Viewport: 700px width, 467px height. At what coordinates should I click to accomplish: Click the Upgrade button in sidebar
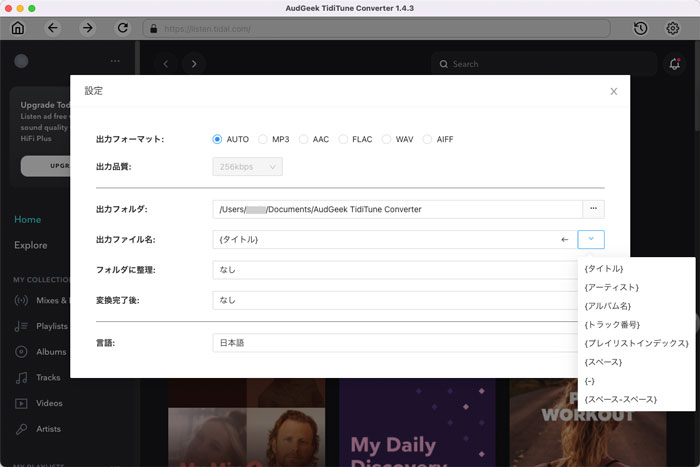pyautogui.click(x=46, y=166)
